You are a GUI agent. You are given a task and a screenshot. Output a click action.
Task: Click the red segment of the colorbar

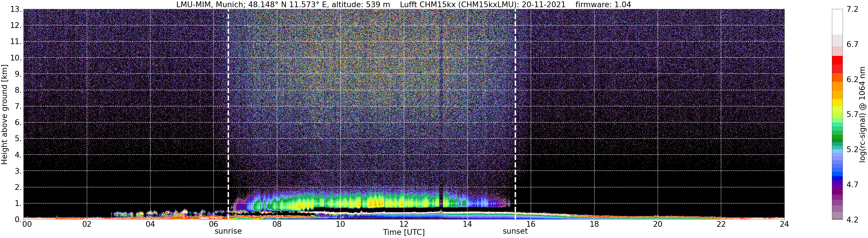837,61
